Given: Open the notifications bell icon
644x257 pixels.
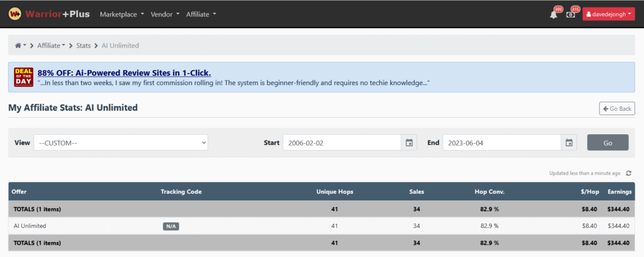Looking at the screenshot, I should (553, 14).
